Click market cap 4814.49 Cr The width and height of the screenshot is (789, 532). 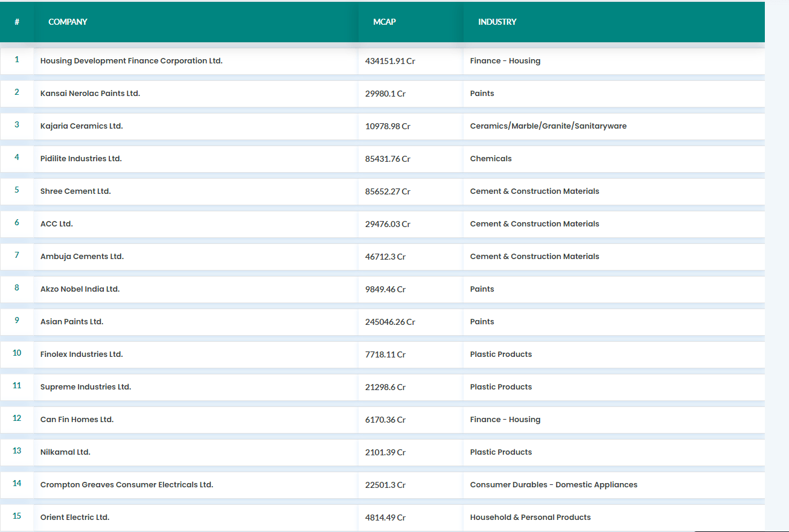click(385, 518)
